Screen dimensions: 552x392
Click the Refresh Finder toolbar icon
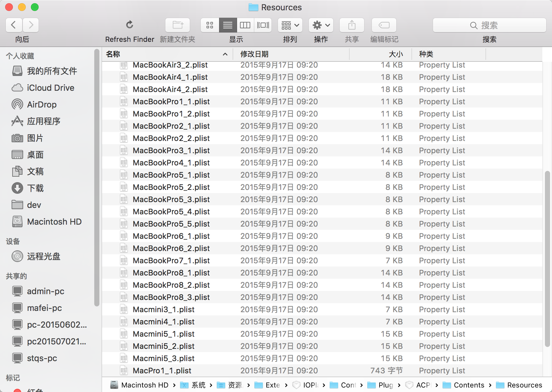(130, 25)
